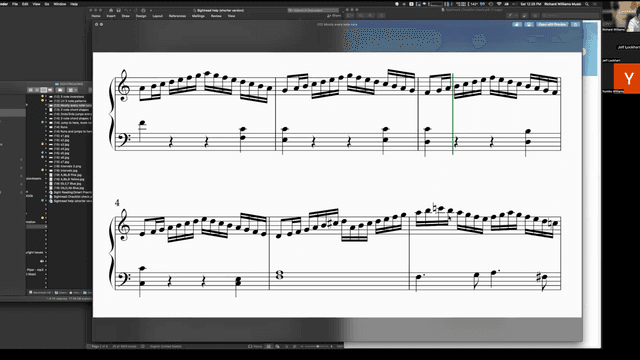The height and width of the screenshot is (360, 640).
Task: Click share icon in Preview toolbar
Action: coord(382,16)
